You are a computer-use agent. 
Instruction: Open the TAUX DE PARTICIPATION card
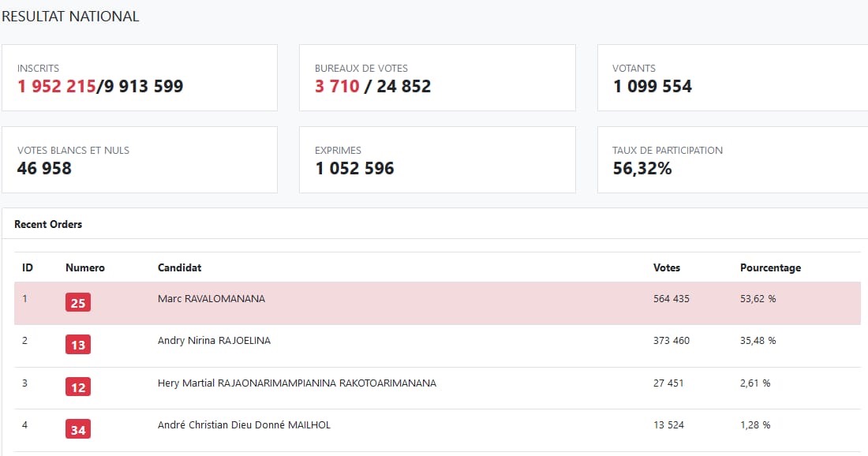(x=733, y=160)
